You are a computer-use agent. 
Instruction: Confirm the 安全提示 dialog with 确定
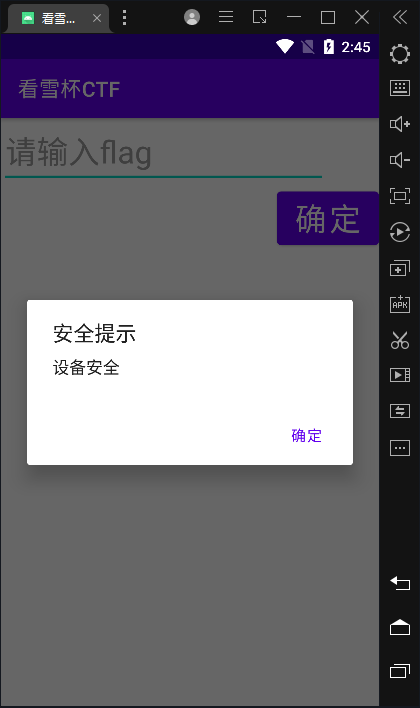[x=307, y=436]
